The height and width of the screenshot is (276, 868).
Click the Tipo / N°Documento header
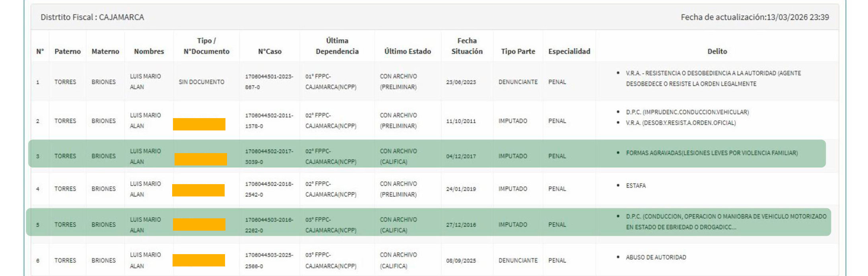pyautogui.click(x=206, y=46)
